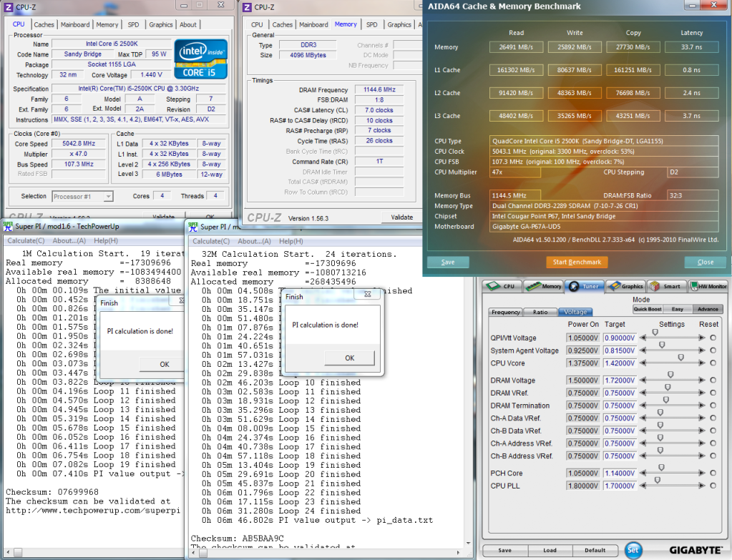Click Validate in the CPU-Z Timings window
Image resolution: width=732 pixels, height=560 pixels.
[402, 217]
